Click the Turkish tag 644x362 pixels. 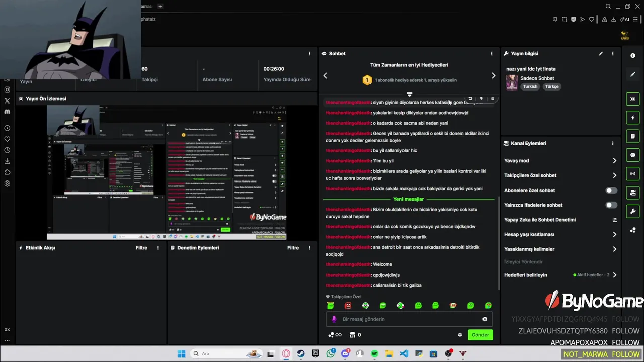[x=530, y=86]
